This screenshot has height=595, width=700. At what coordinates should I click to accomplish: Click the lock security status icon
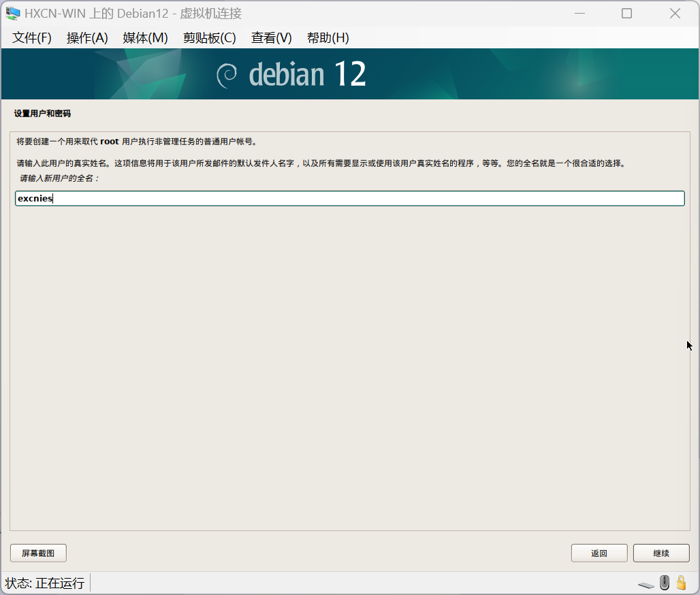pos(681,583)
